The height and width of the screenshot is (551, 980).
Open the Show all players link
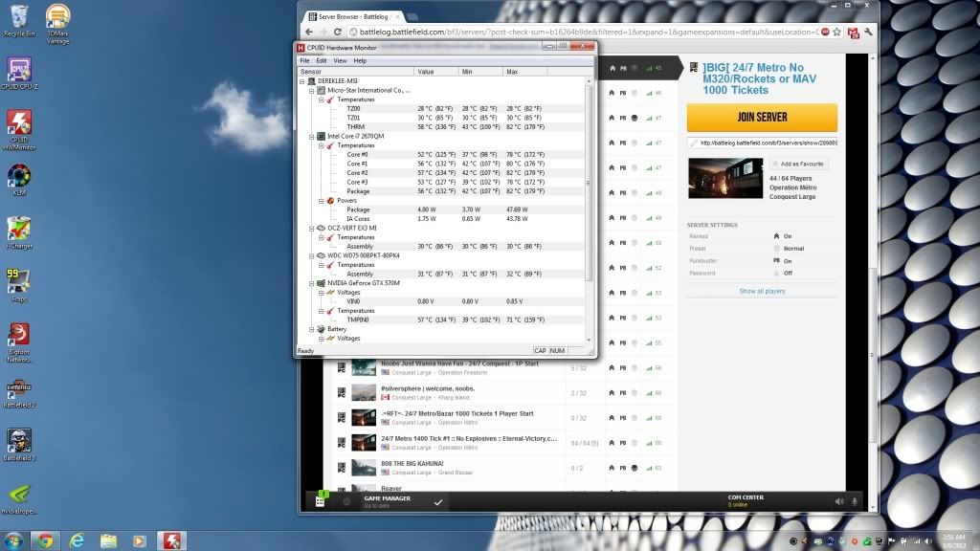[x=762, y=291]
